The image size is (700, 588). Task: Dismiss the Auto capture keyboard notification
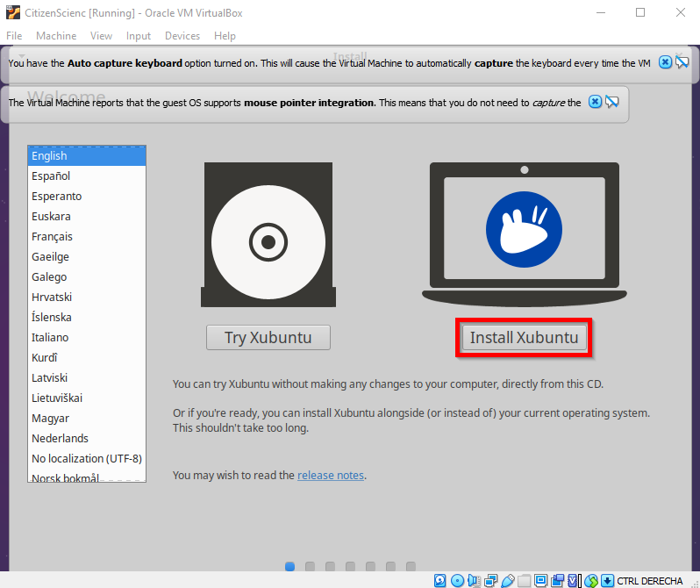tap(665, 62)
